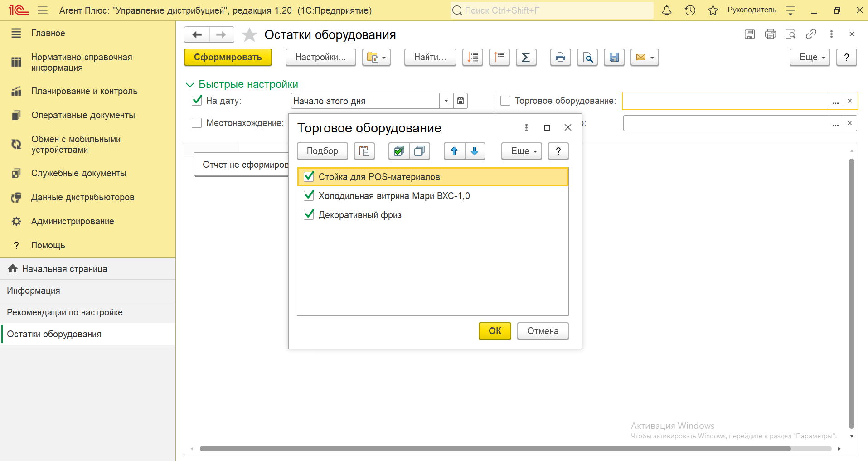Viewport: 868px width, 461px height.
Task: Expand all groups icon in report toolbar
Action: (473, 57)
